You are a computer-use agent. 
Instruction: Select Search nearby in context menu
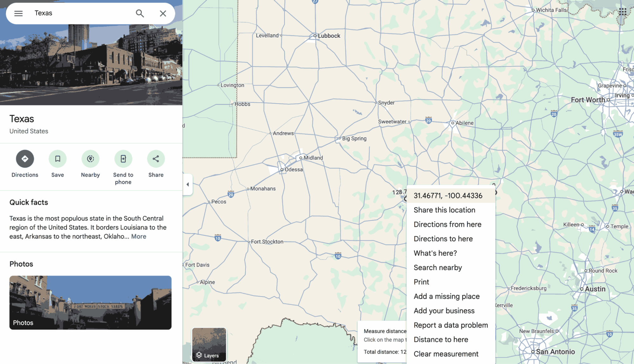(x=451, y=268)
